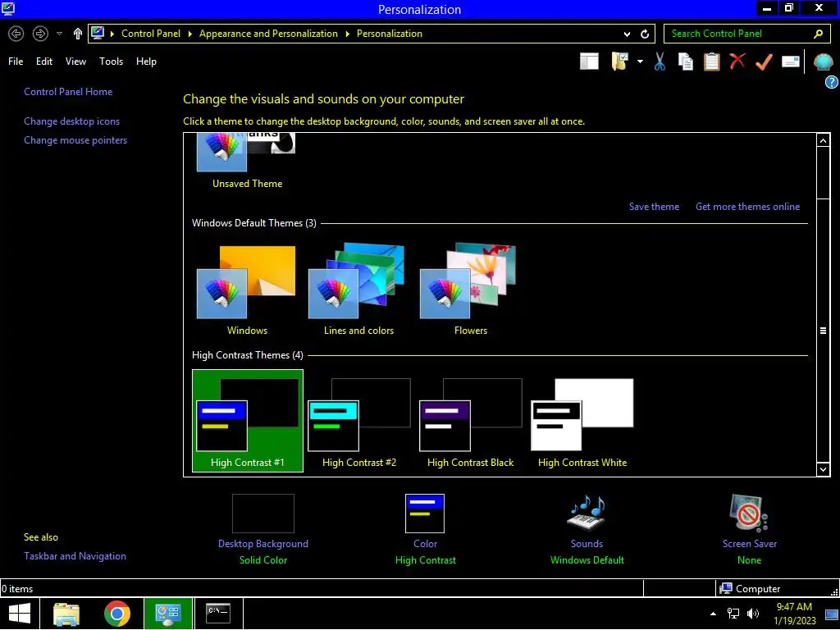Screen dimensions: 840x630
Task: Open Help via the blue question mark
Action: [832, 82]
